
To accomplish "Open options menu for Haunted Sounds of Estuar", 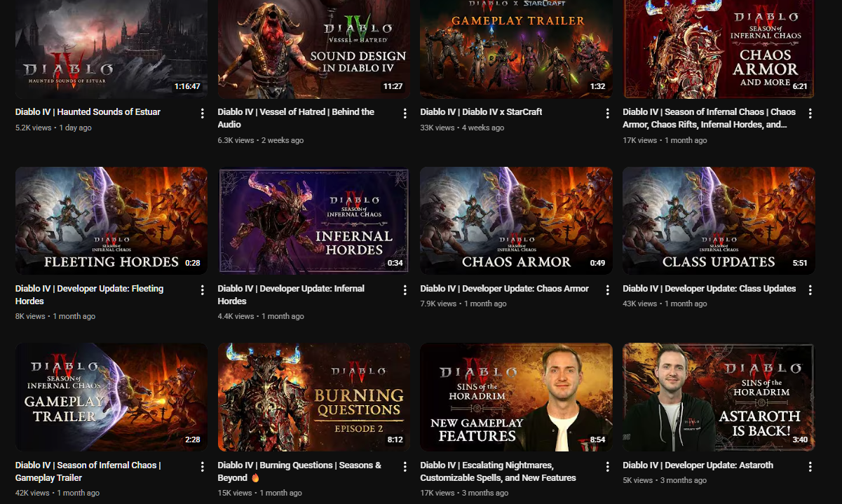I will pyautogui.click(x=203, y=114).
